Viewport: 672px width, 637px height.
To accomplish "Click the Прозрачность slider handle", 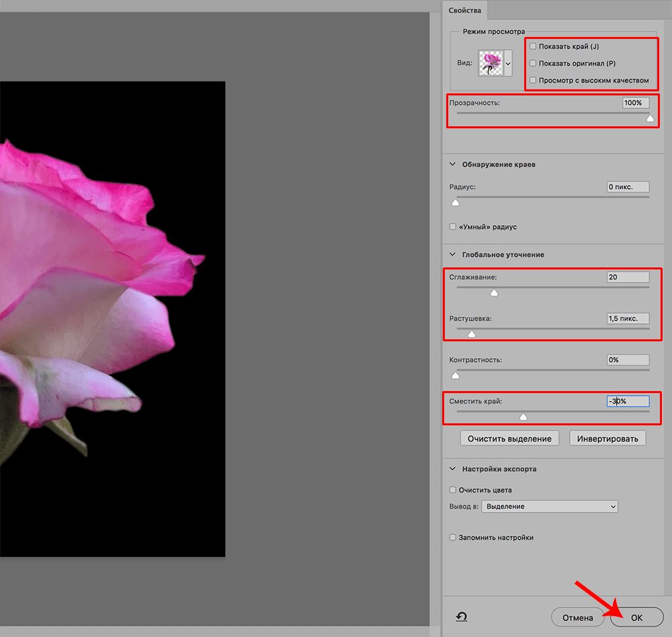I will pos(650,118).
